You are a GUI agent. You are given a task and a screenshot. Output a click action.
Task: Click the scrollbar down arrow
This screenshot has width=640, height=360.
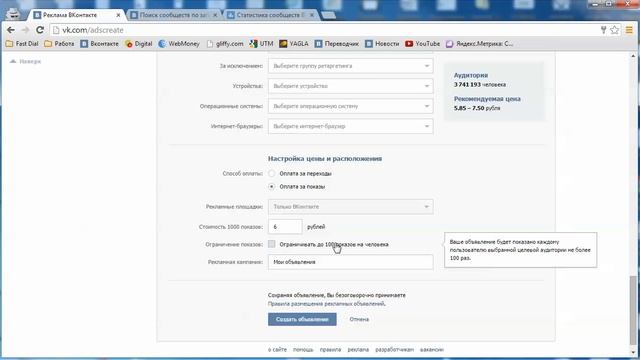[x=633, y=352]
